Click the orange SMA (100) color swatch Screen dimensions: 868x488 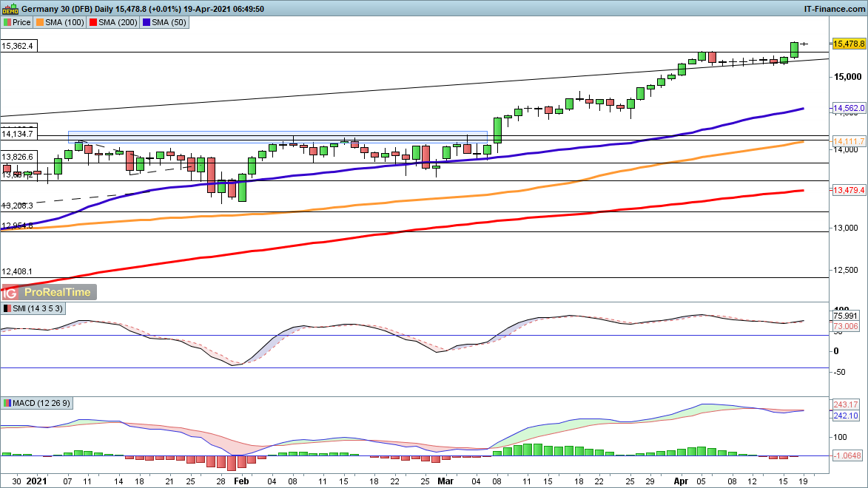41,22
